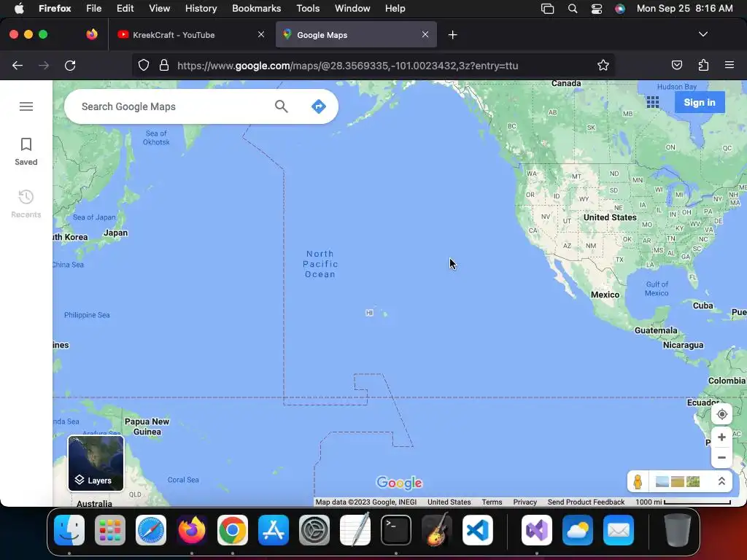The height and width of the screenshot is (560, 747).
Task: Click the Privacy link
Action: tap(525, 502)
